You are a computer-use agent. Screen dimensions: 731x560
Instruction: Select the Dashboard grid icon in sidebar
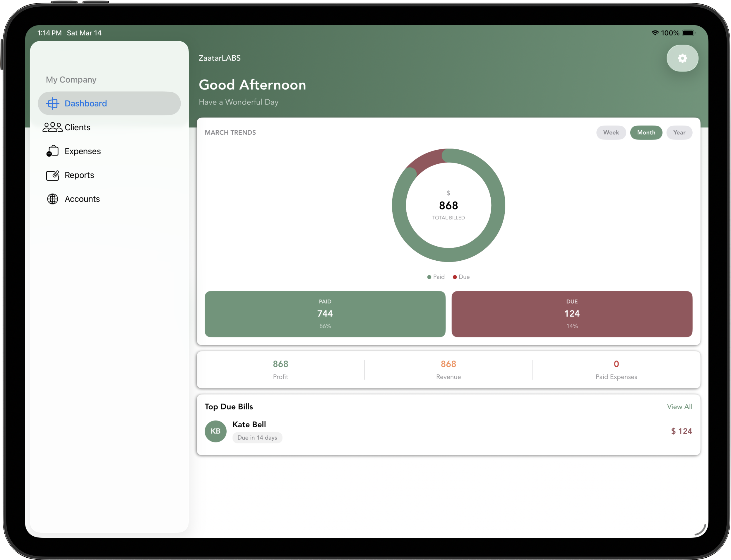(x=52, y=103)
